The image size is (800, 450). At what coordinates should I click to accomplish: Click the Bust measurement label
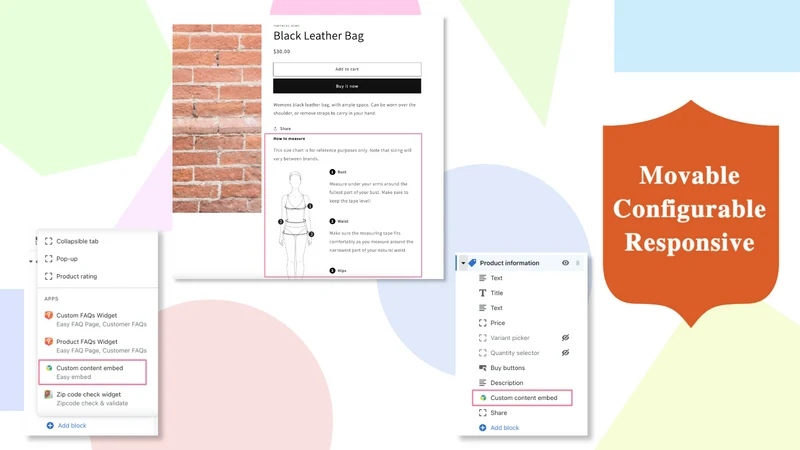[x=342, y=172]
